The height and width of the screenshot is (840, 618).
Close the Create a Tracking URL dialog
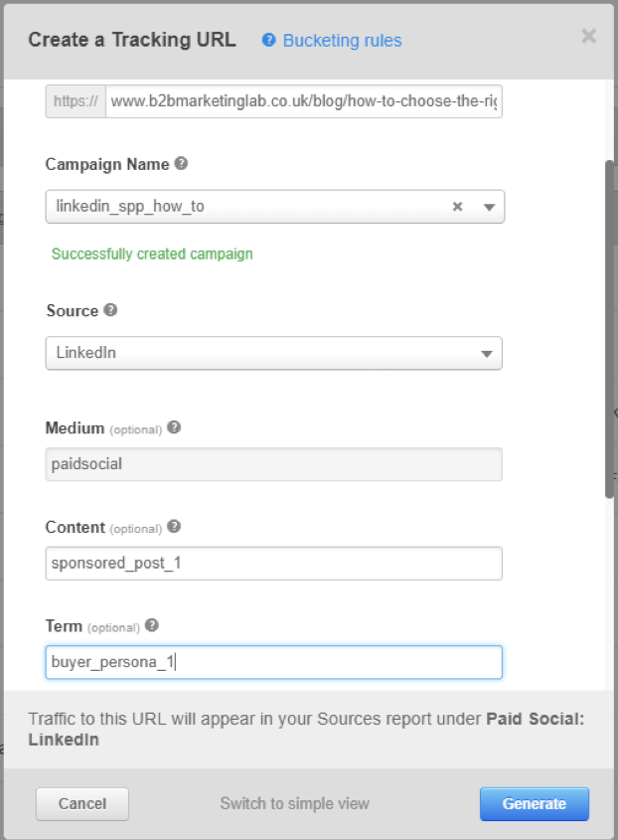click(588, 36)
